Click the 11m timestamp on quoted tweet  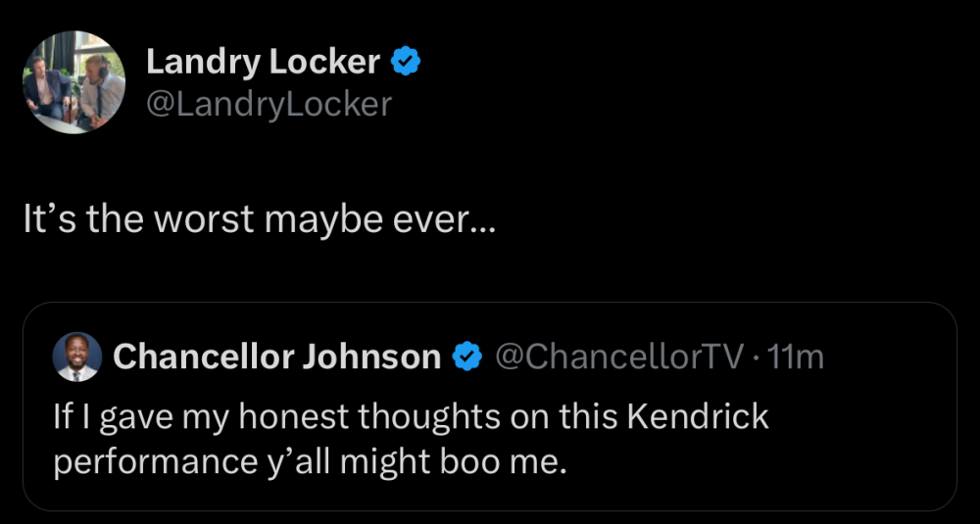point(796,357)
